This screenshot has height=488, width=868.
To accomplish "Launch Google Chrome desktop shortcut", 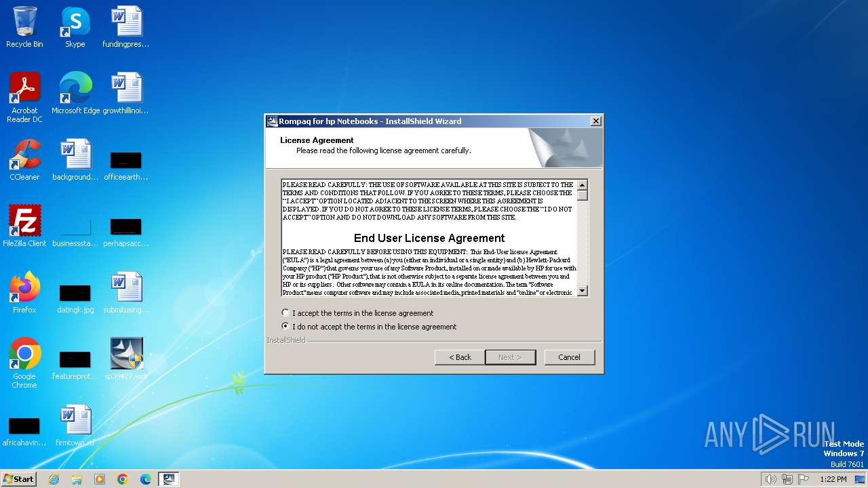I will 24,363.
